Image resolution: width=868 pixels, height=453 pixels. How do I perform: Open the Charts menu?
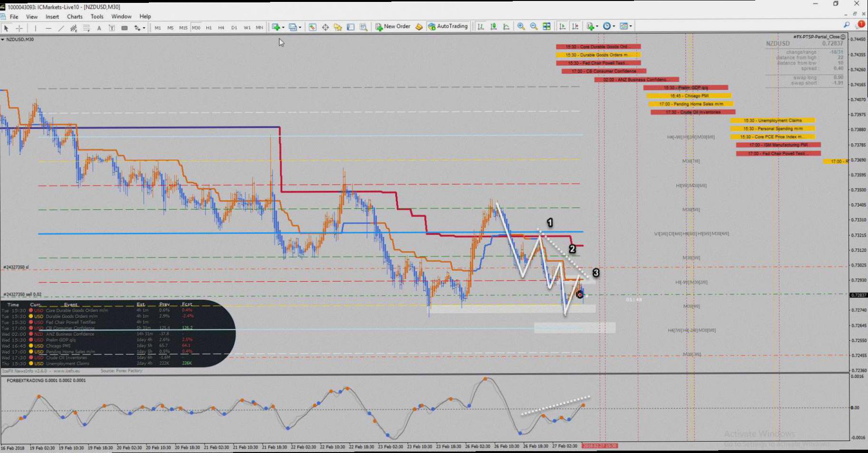coord(75,17)
